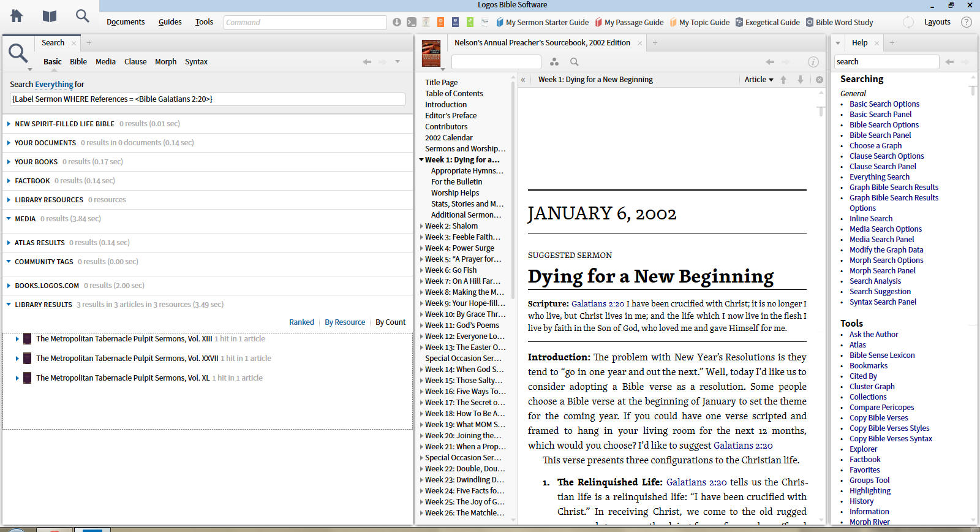The width and height of the screenshot is (980, 532).
Task: Sort library results By Count
Action: pos(390,322)
